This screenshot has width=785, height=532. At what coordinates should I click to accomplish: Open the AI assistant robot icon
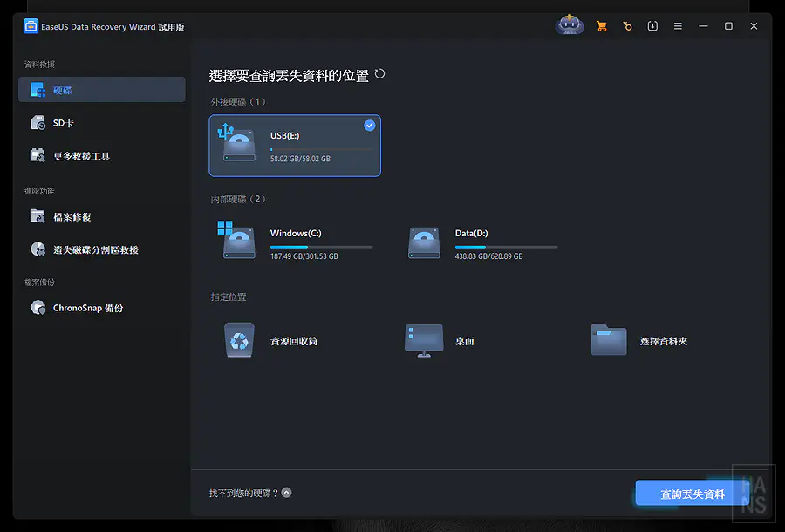(570, 25)
